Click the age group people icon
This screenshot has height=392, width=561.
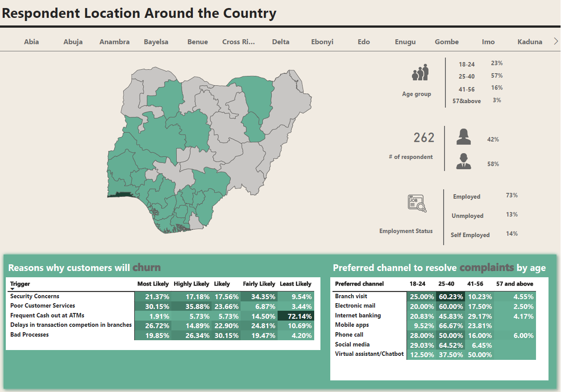click(420, 72)
